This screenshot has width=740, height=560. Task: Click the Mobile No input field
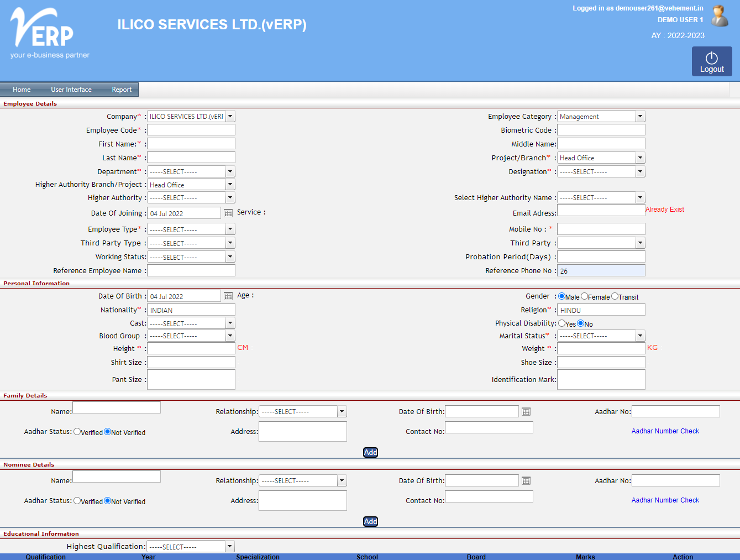(601, 229)
